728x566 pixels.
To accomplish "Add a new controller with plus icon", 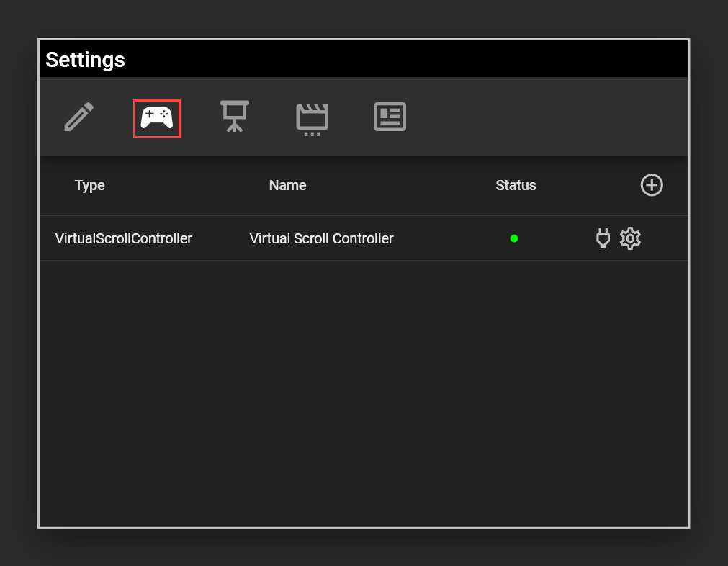I will pyautogui.click(x=652, y=185).
